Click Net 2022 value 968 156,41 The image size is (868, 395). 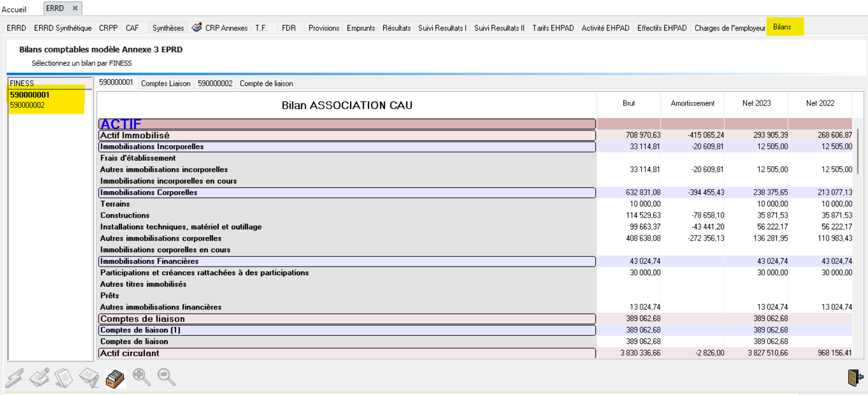point(834,353)
